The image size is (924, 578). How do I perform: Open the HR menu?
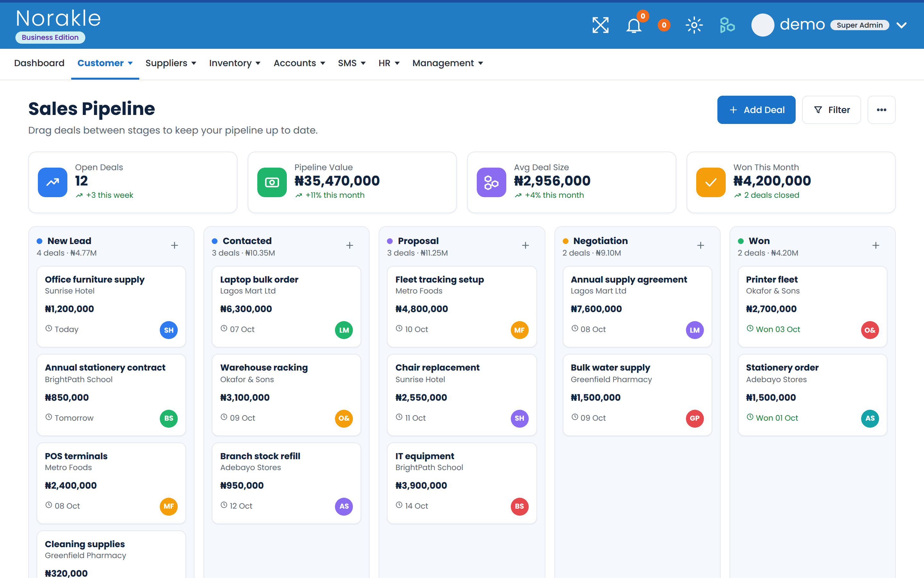(389, 63)
